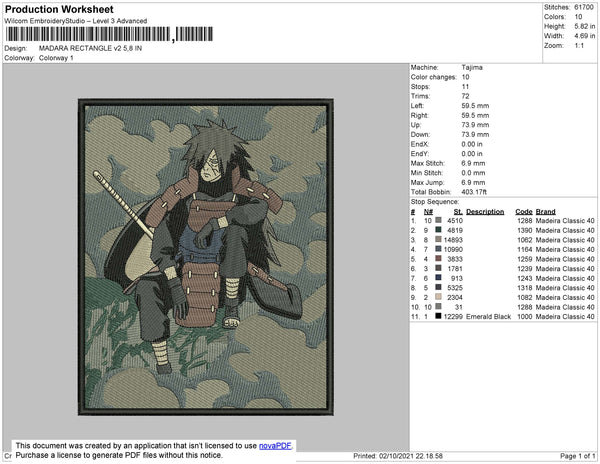Click the Trims value '72'
The image size is (600, 464).
tap(465, 96)
